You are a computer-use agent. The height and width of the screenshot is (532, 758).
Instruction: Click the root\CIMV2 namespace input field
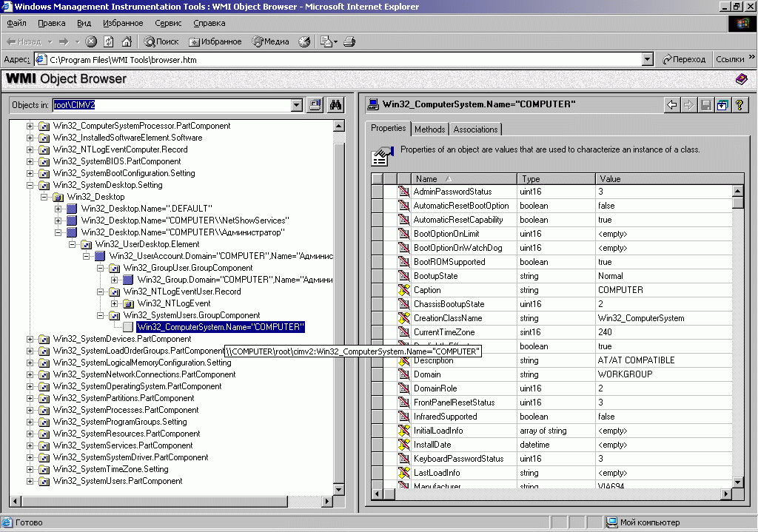(172, 105)
